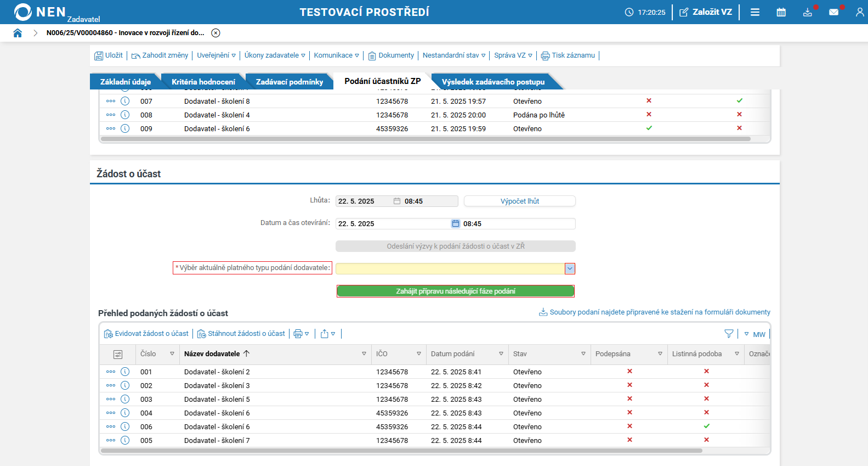This screenshot has height=466, width=868.
Task: Save the record with Uložit
Action: tap(109, 55)
